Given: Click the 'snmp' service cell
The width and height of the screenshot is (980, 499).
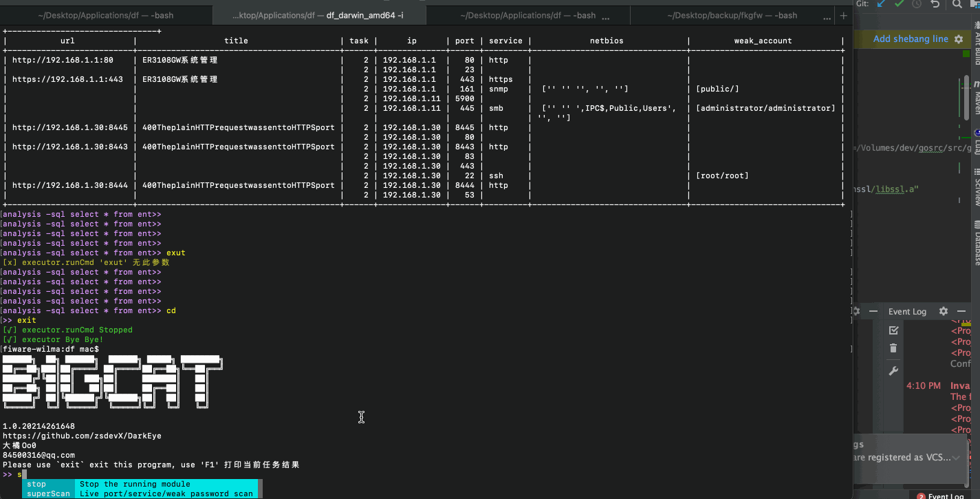Looking at the screenshot, I should pos(499,89).
